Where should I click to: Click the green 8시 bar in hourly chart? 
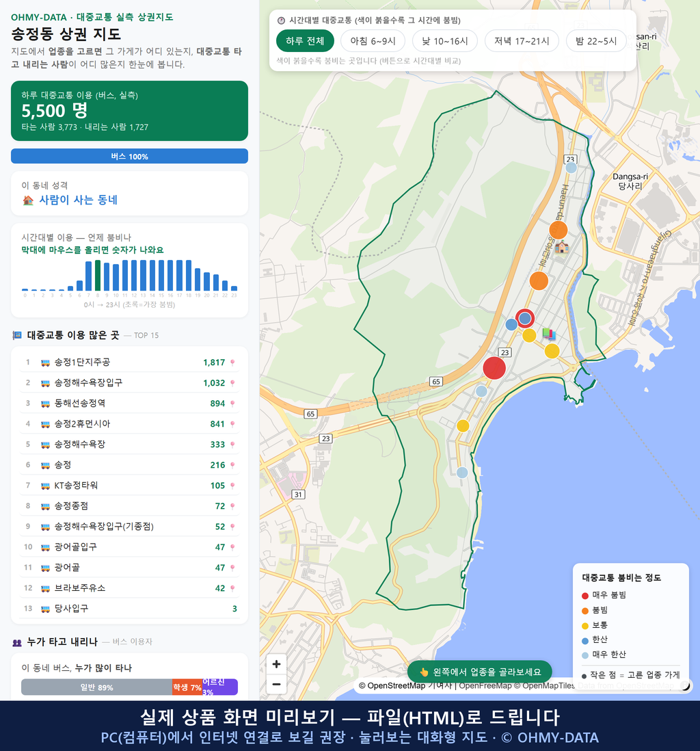[x=98, y=276]
